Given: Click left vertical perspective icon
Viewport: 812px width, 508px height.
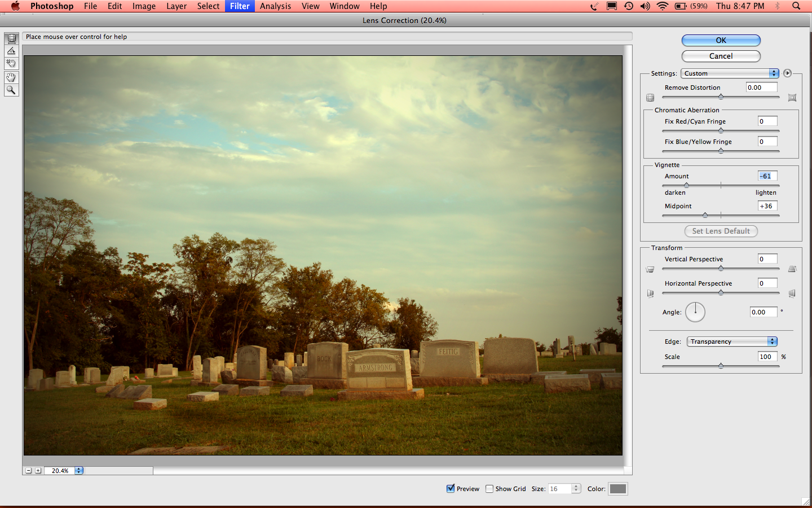Looking at the screenshot, I should [650, 269].
